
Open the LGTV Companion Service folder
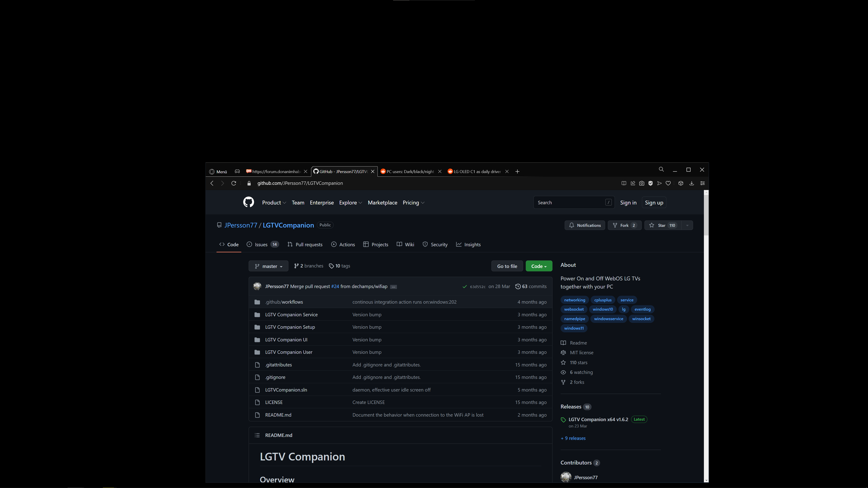click(x=291, y=314)
